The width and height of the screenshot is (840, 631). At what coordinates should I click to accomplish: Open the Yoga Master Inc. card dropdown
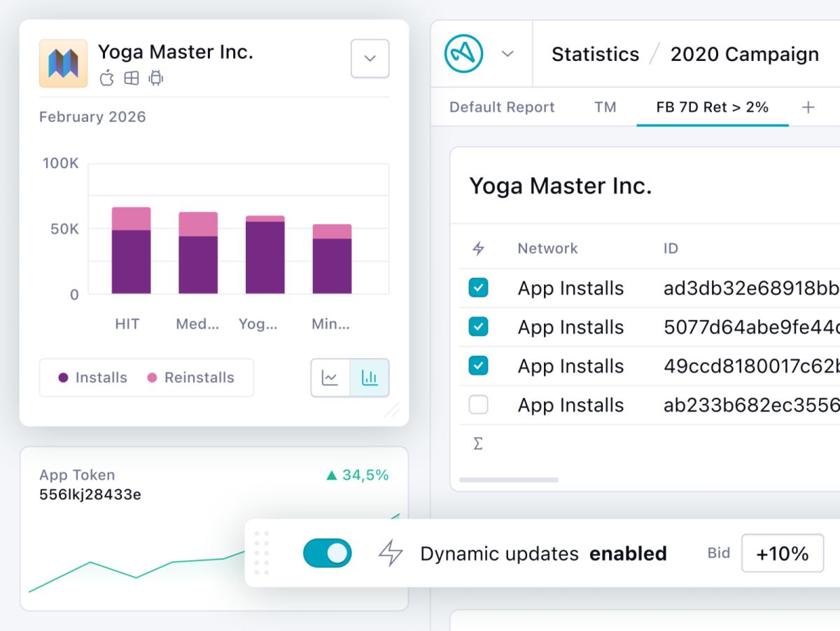coord(370,58)
